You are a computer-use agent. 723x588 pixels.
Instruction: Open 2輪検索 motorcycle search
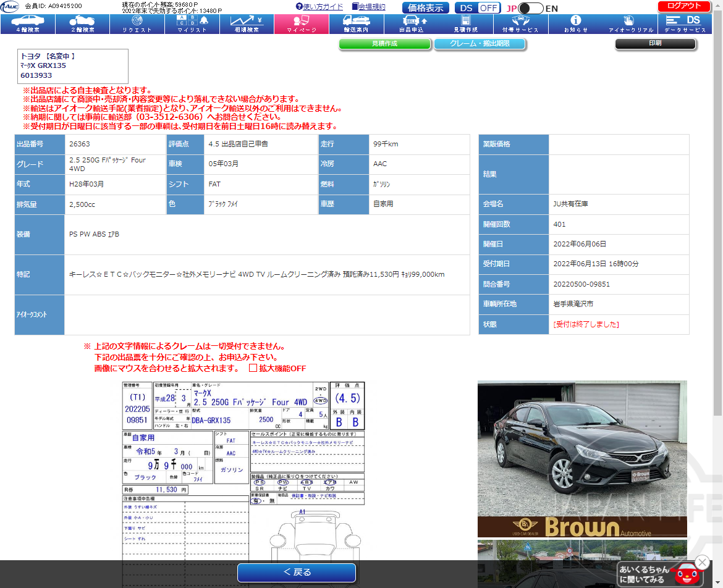[82, 23]
